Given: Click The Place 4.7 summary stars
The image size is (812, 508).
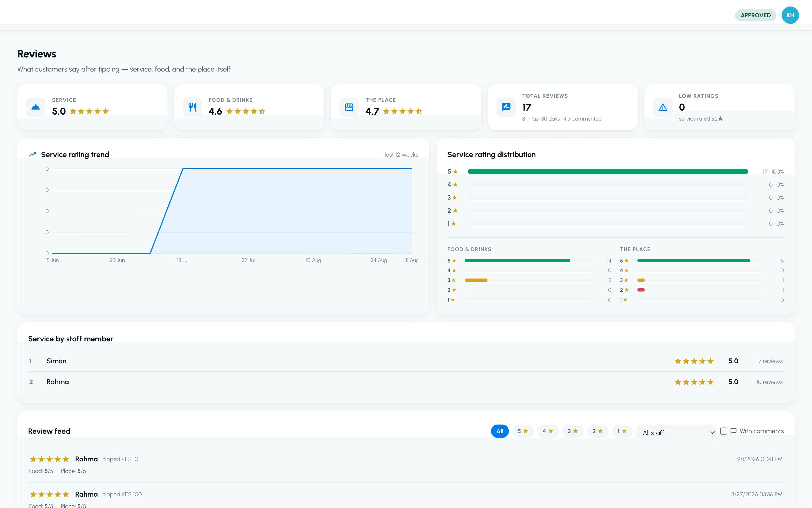Looking at the screenshot, I should coord(402,111).
